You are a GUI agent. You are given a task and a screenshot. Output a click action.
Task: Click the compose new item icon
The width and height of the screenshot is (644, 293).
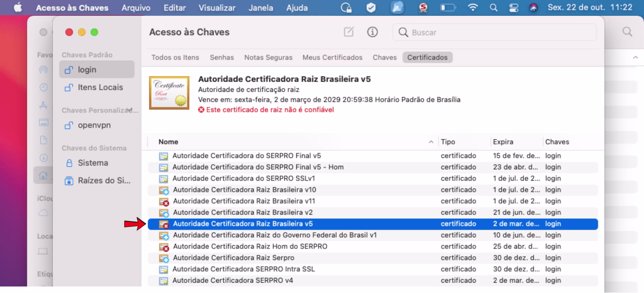click(349, 32)
